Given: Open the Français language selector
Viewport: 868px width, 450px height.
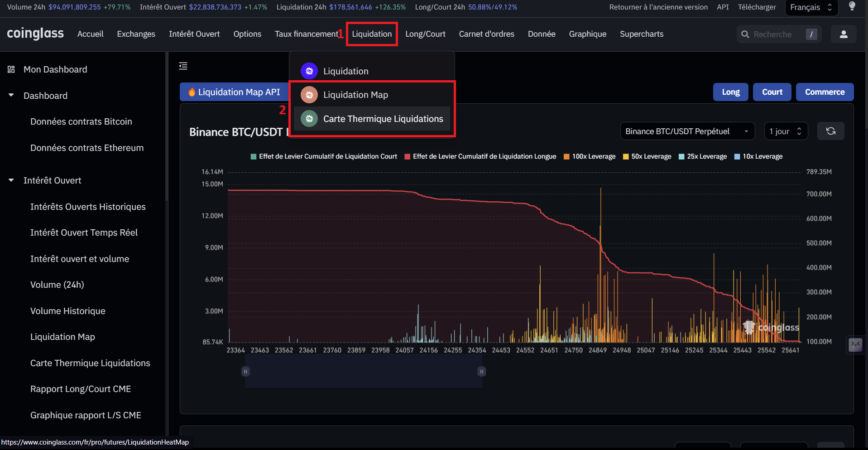Looking at the screenshot, I should tap(811, 7).
